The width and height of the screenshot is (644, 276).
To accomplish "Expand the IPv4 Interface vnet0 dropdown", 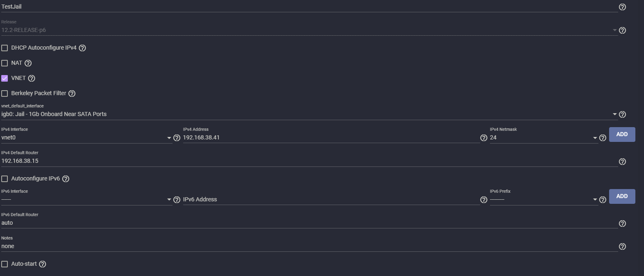I will coord(87,138).
